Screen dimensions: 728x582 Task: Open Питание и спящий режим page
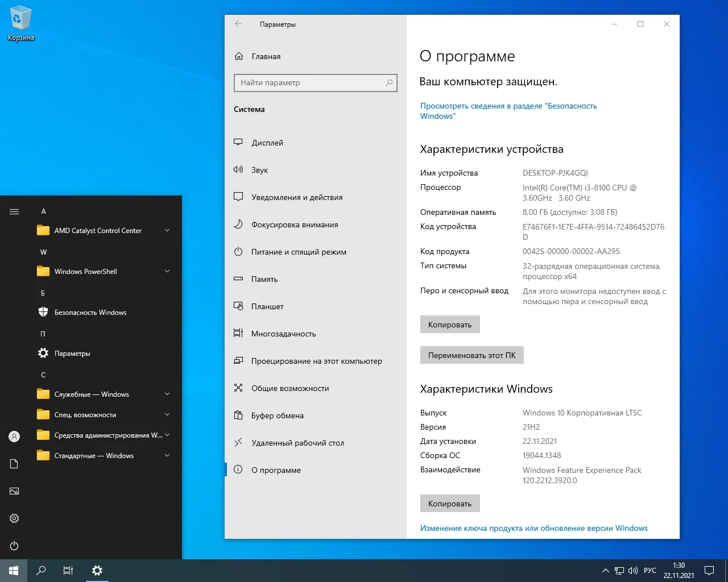tap(315, 252)
